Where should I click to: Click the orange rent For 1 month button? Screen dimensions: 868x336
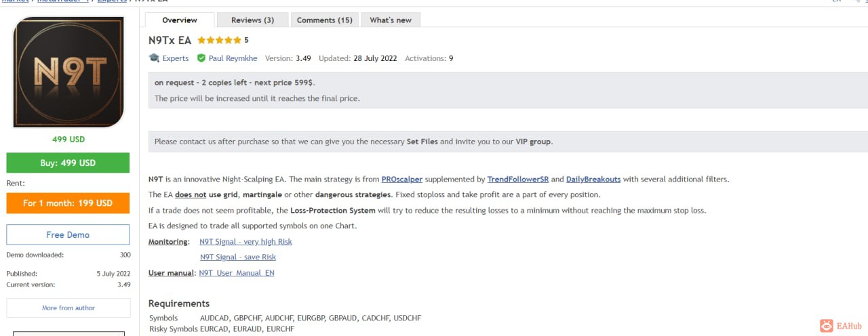[68, 203]
